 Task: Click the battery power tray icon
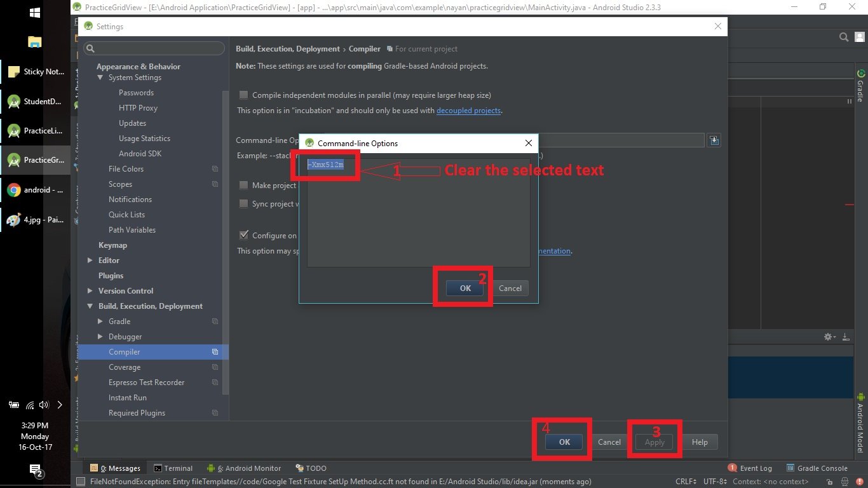click(14, 405)
